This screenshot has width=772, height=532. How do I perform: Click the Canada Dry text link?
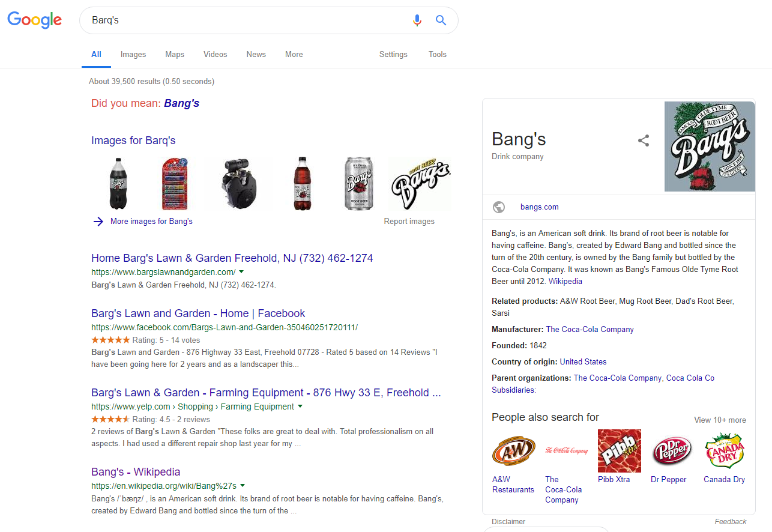[725, 480]
